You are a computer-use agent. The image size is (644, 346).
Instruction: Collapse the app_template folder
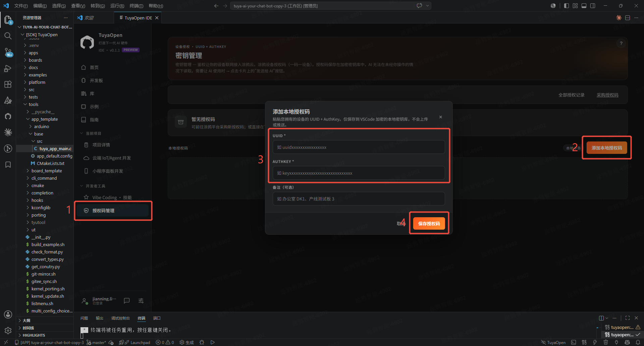pyautogui.click(x=45, y=119)
